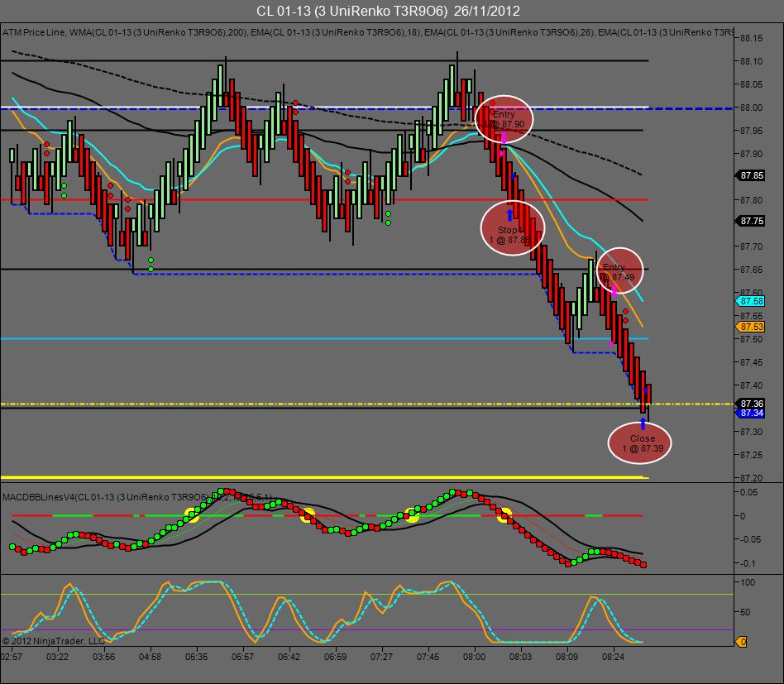Click the 87.50 price axis label
This screenshot has width=784, height=684.
tap(751, 339)
